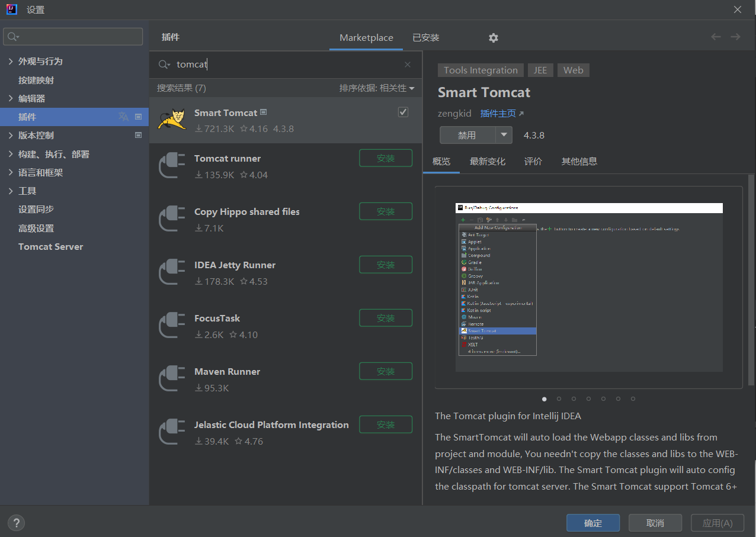Uncheck the Smart Tomcat enabled checkbox
The height and width of the screenshot is (537, 756).
point(403,112)
